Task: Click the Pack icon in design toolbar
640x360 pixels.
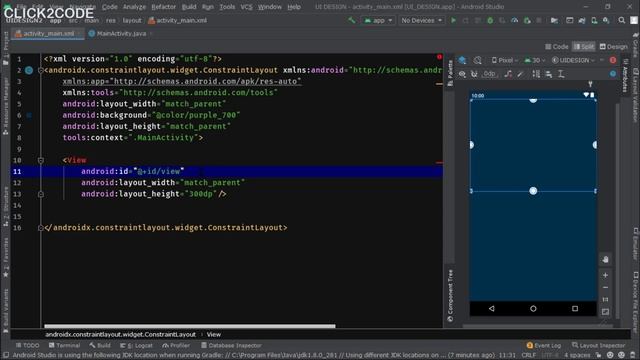Action: tap(536, 74)
